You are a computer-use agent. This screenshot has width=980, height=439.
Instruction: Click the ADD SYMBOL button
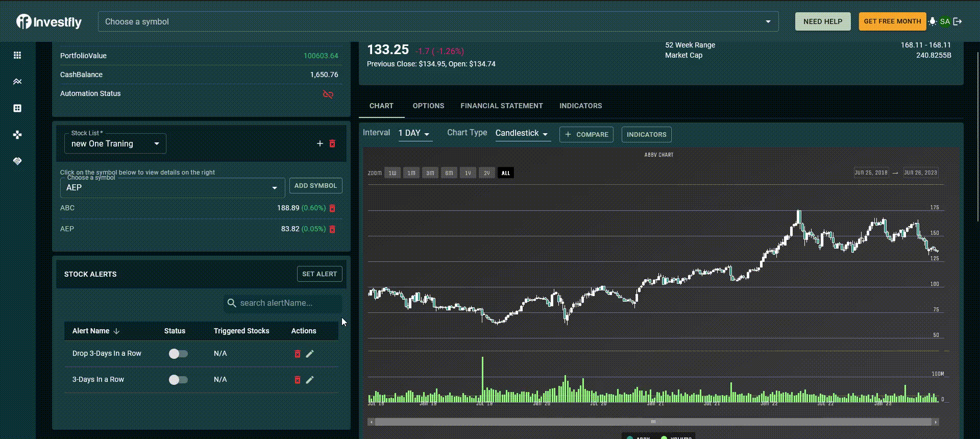(315, 186)
